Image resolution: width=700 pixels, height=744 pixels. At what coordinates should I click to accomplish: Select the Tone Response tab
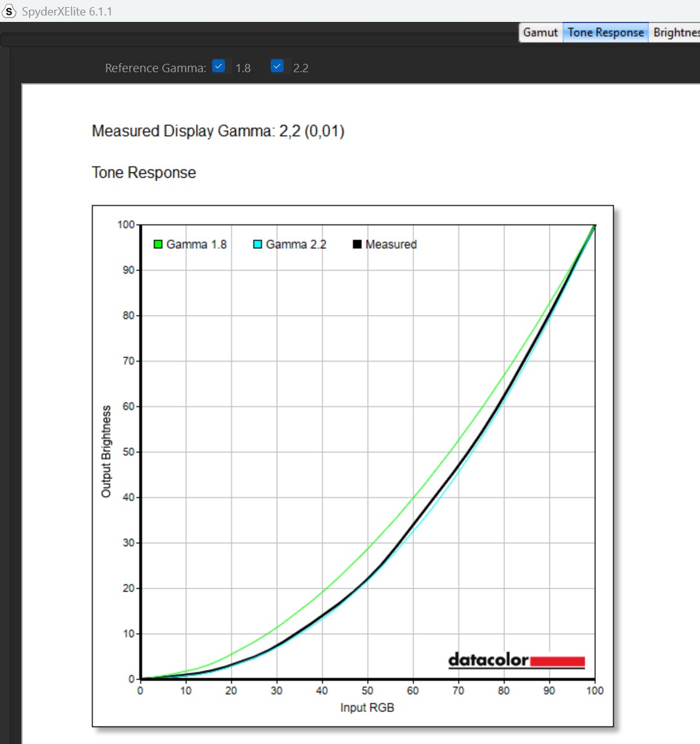pyautogui.click(x=605, y=32)
